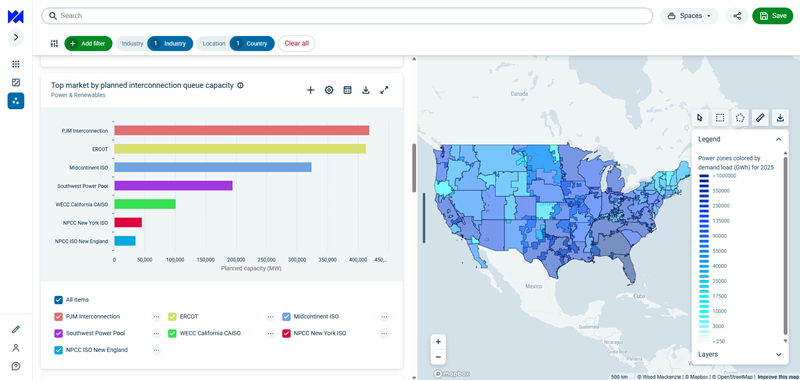Click the Clear all button
Image resolution: width=800 pixels, height=380 pixels.
click(296, 43)
